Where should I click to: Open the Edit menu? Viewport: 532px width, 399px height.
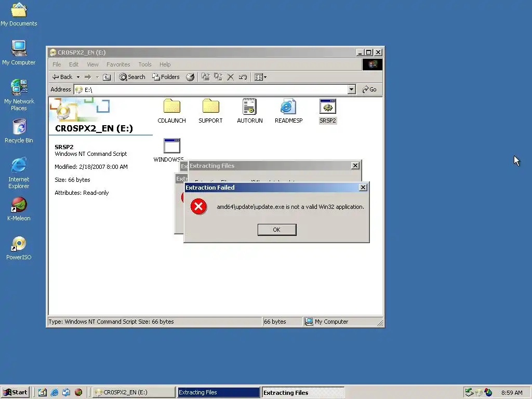(x=74, y=64)
